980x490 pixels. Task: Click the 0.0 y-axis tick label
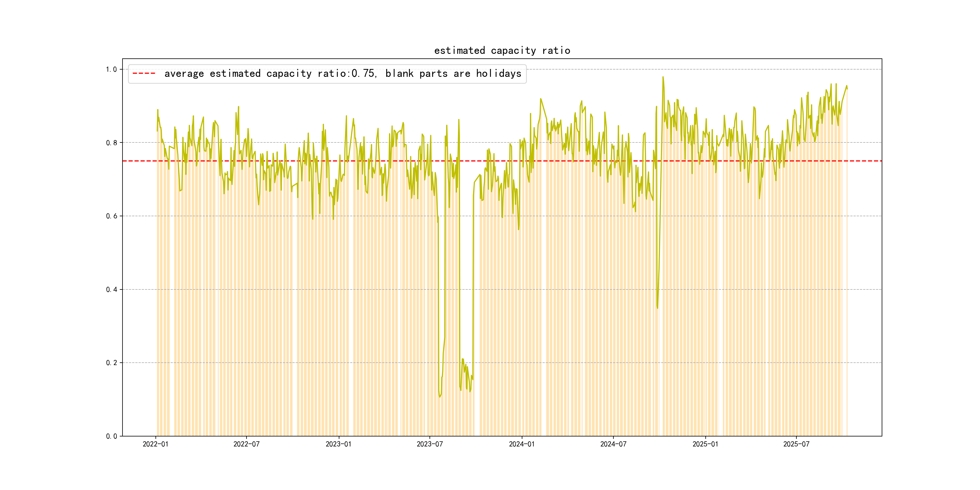[x=111, y=436]
